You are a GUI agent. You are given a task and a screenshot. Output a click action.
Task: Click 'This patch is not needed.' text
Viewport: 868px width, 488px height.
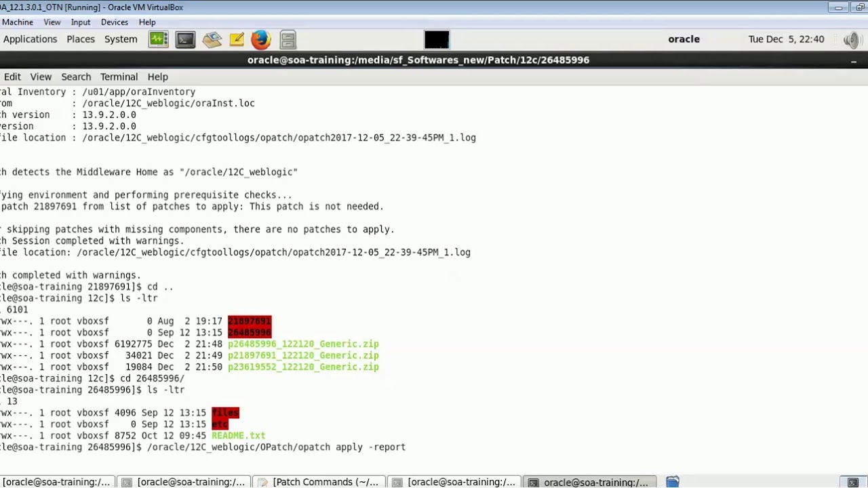[x=317, y=206]
